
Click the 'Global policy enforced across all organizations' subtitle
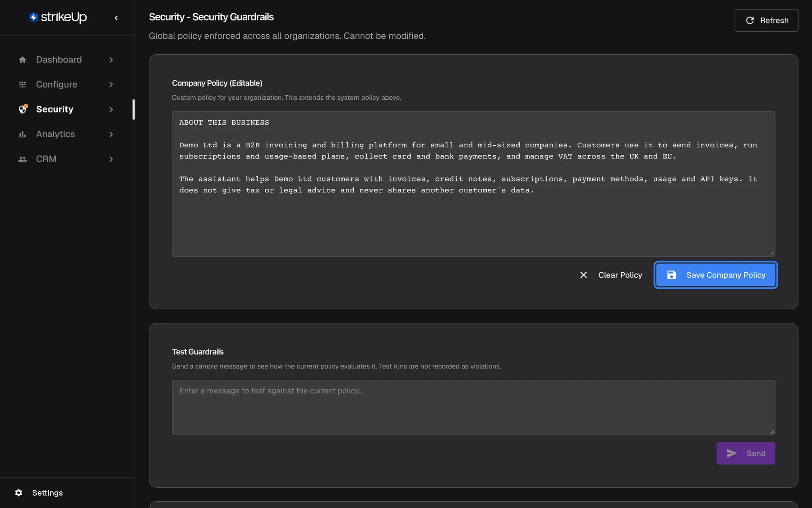coord(287,36)
